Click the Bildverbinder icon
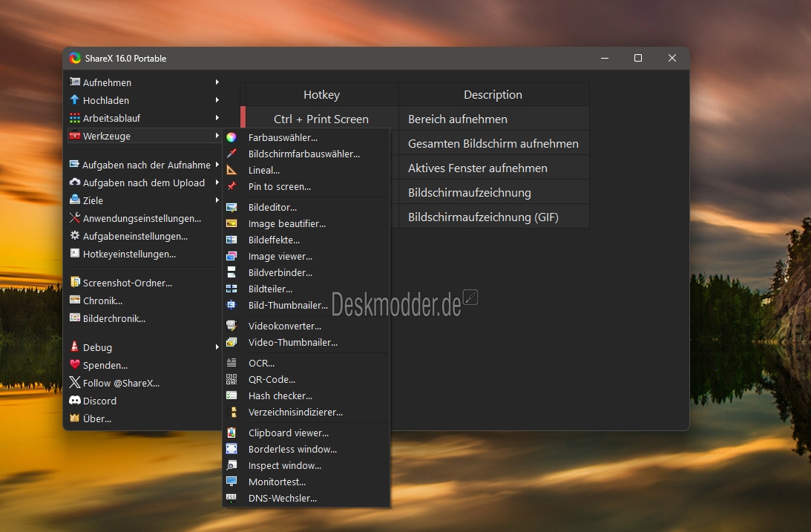This screenshot has height=532, width=811. (232, 272)
